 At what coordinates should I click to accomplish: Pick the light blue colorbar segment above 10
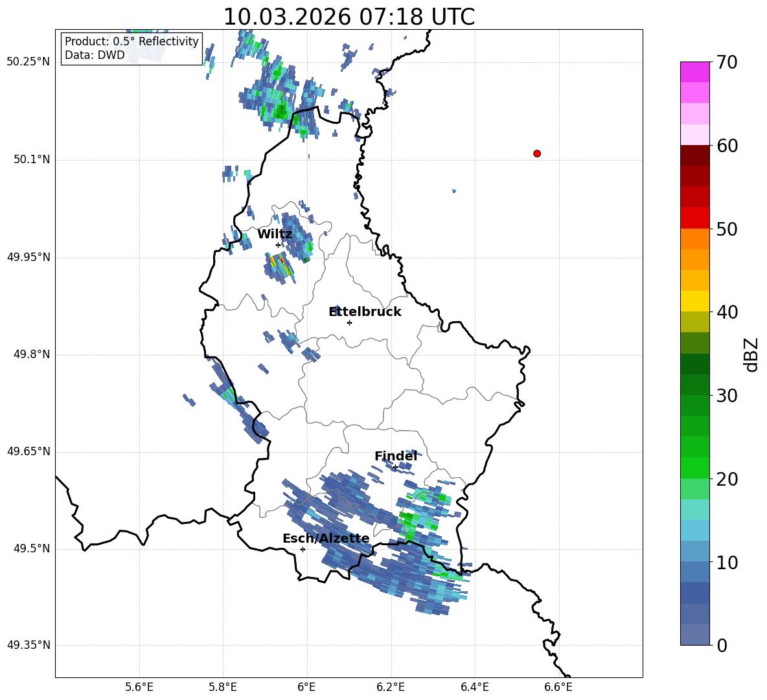pos(694,530)
